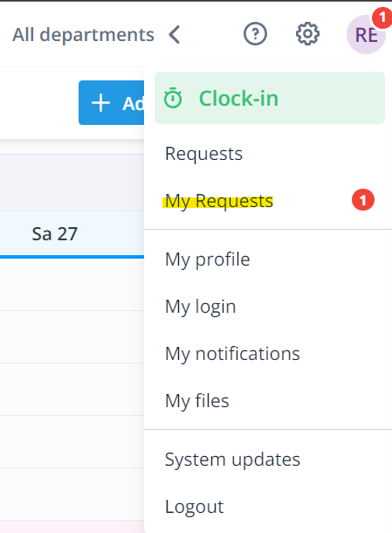This screenshot has width=392, height=533.
Task: Click the notification badge on the avatar
Action: [382, 17]
